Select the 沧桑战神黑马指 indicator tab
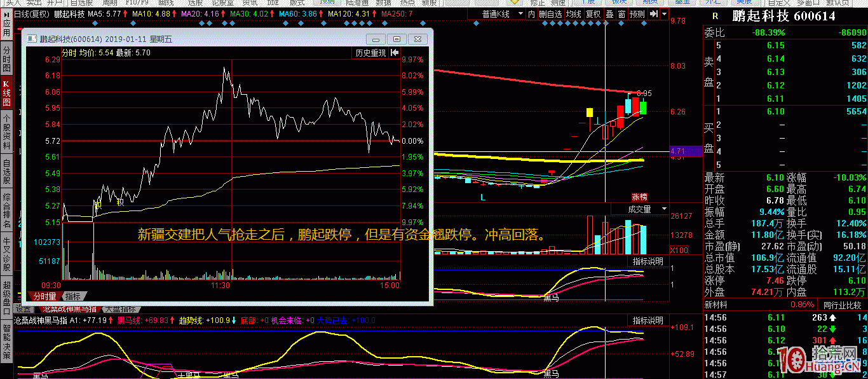 point(69,309)
